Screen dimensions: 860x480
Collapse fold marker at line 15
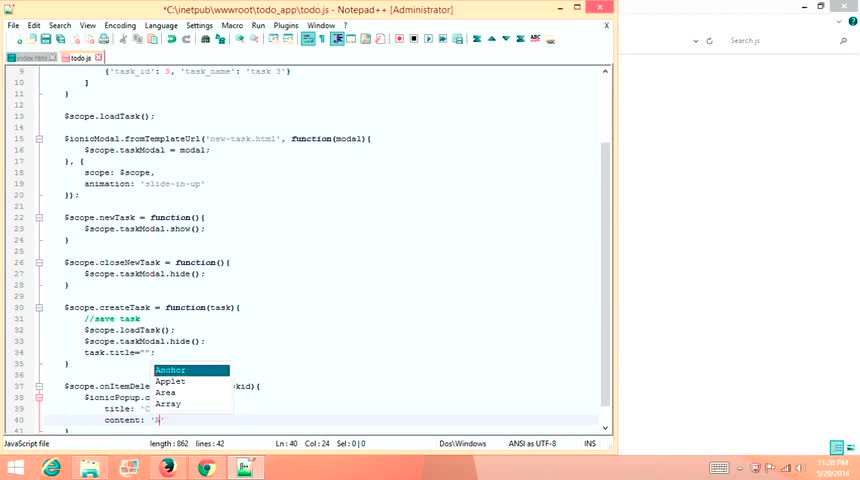coord(39,139)
